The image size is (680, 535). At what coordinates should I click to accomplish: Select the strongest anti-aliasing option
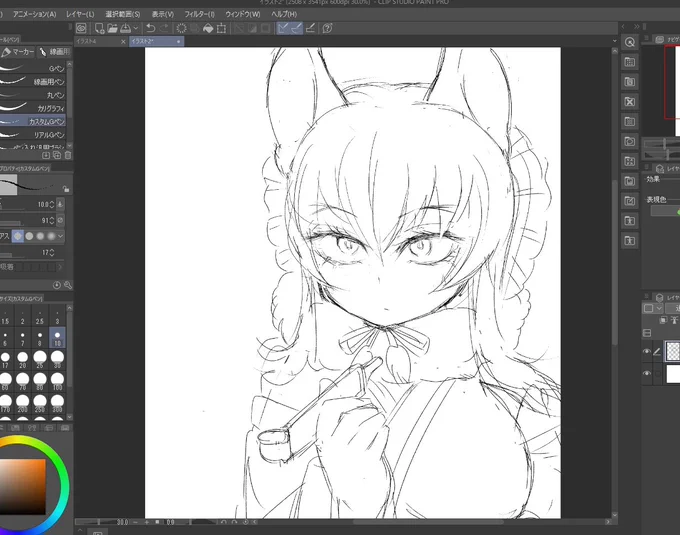[51, 236]
